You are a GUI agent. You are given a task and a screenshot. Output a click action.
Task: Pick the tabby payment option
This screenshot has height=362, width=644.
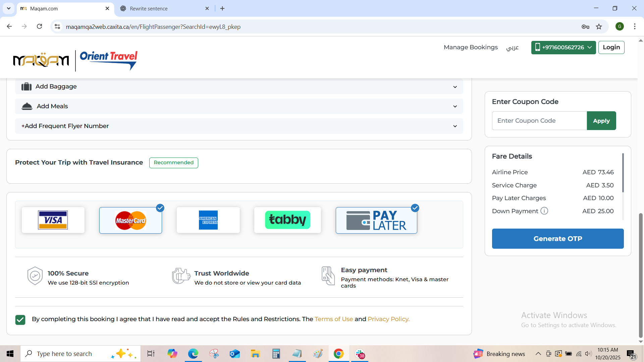(287, 220)
